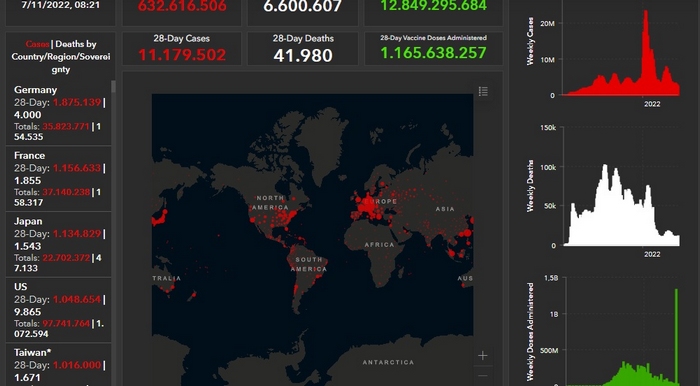Click the 28-Day Cases total panel
The height and width of the screenshot is (386, 700).
(182, 49)
